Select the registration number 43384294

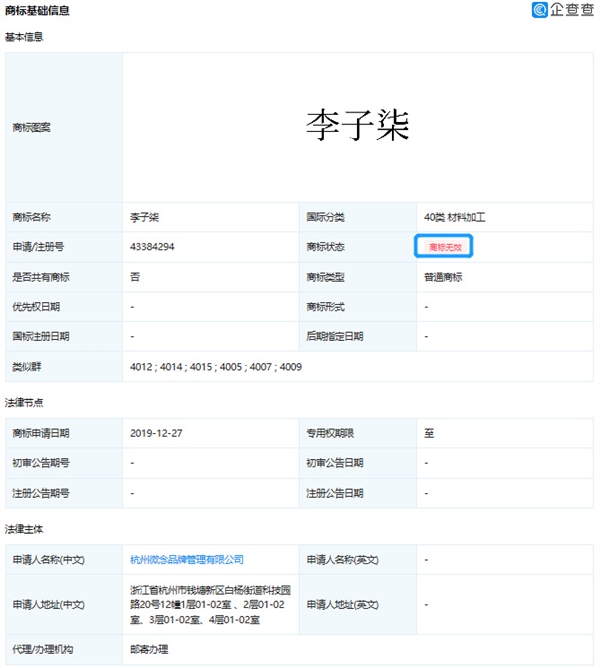152,247
